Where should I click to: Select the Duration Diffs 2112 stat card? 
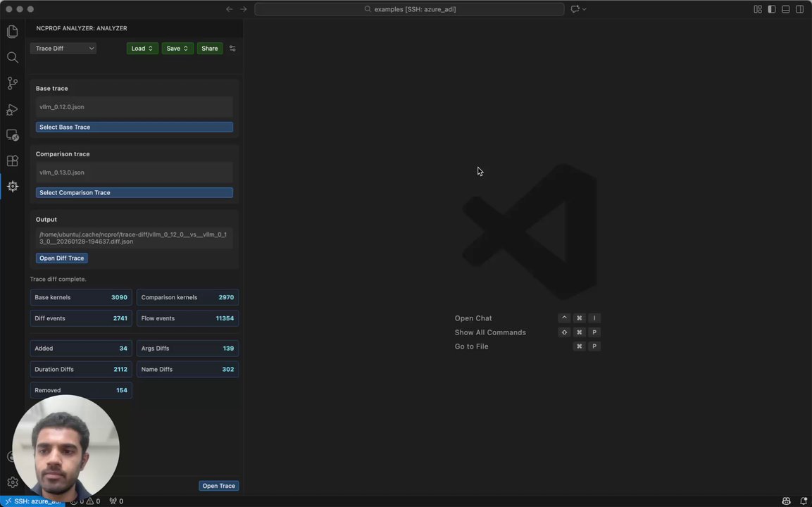click(81, 369)
